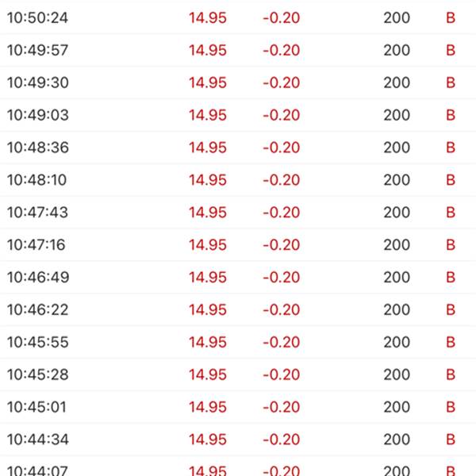Tap the 10:47:16 timestamp
The width and height of the screenshot is (476, 476).
36,245
